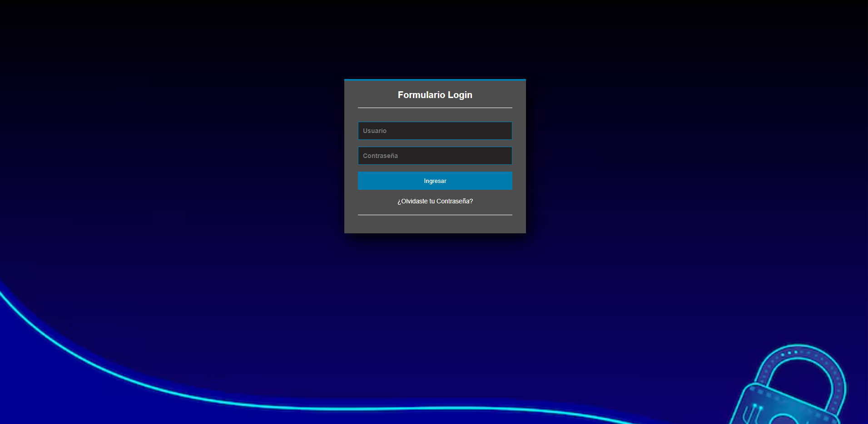
Task: Click the blue top border of the login card
Action: [x=435, y=79]
